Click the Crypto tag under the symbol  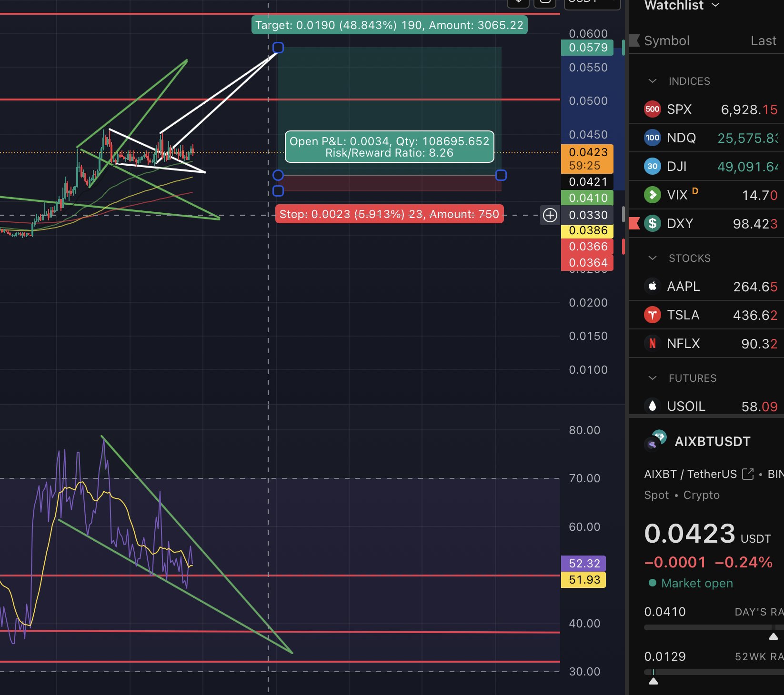(x=702, y=495)
